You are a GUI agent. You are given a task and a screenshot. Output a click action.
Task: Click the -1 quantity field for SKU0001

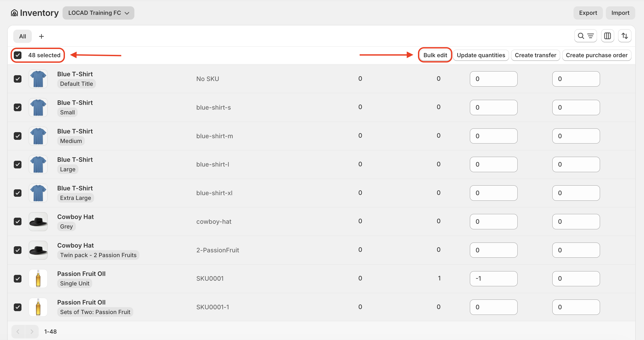pos(493,279)
